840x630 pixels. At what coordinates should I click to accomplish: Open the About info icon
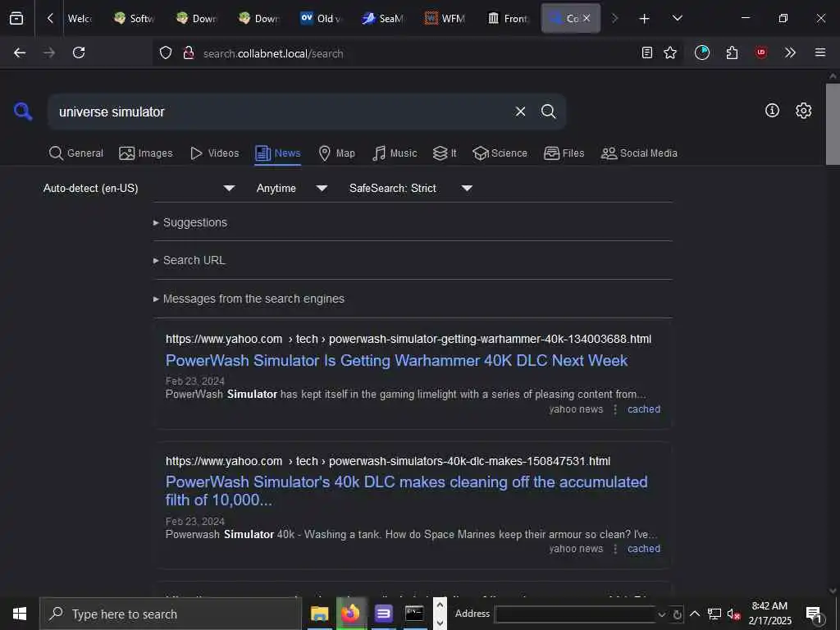[x=772, y=111]
